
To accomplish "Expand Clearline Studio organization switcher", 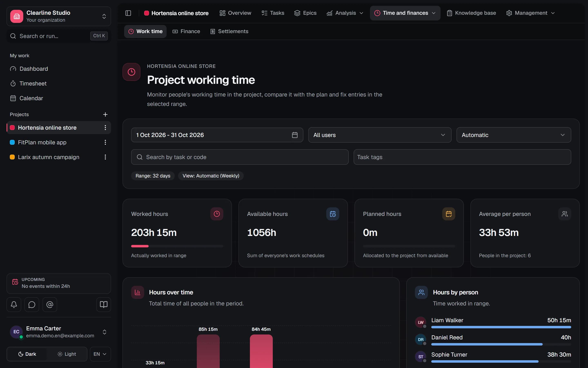I will (x=104, y=16).
